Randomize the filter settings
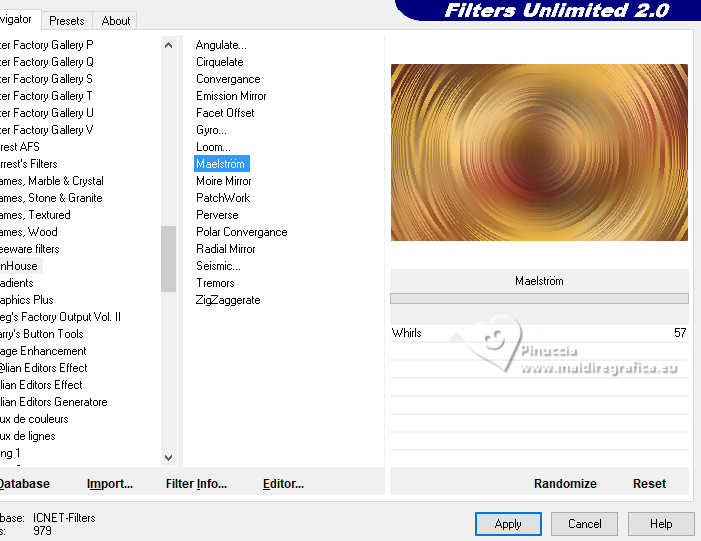 click(565, 484)
